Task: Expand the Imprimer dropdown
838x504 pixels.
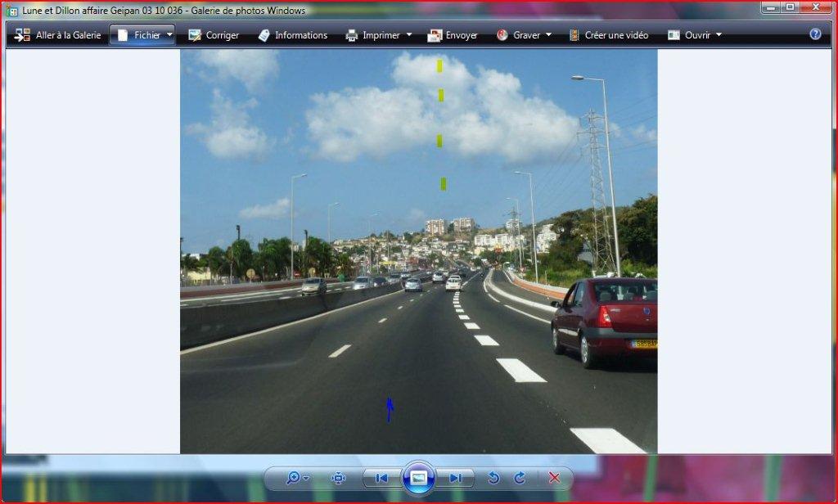Action: point(378,35)
